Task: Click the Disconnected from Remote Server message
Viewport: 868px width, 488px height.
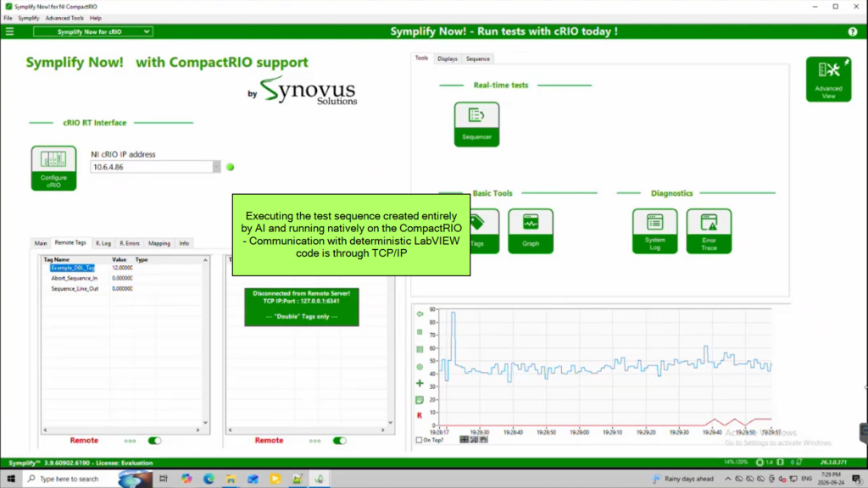Action: click(302, 307)
